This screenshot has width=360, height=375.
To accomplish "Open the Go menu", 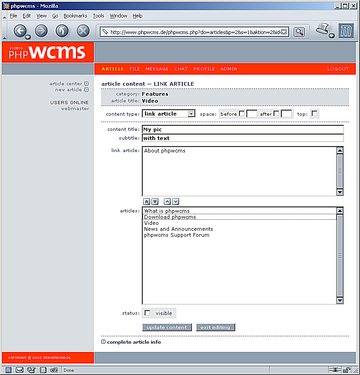I will [55, 16].
